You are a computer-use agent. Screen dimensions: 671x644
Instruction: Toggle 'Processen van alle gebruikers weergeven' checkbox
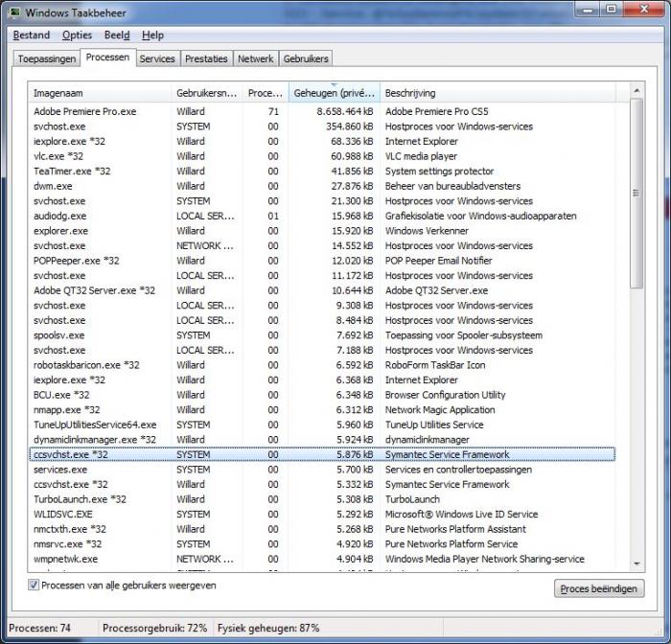tap(35, 585)
